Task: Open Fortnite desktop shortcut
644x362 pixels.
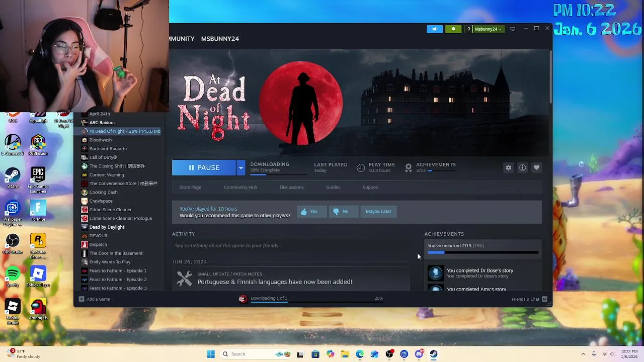Action: [38, 211]
